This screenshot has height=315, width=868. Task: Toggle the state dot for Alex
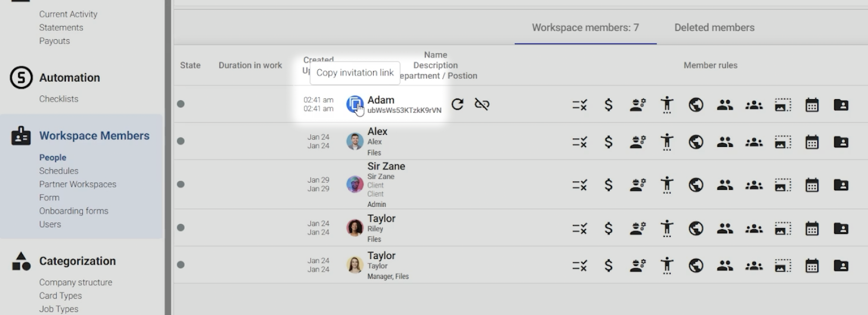[181, 141]
